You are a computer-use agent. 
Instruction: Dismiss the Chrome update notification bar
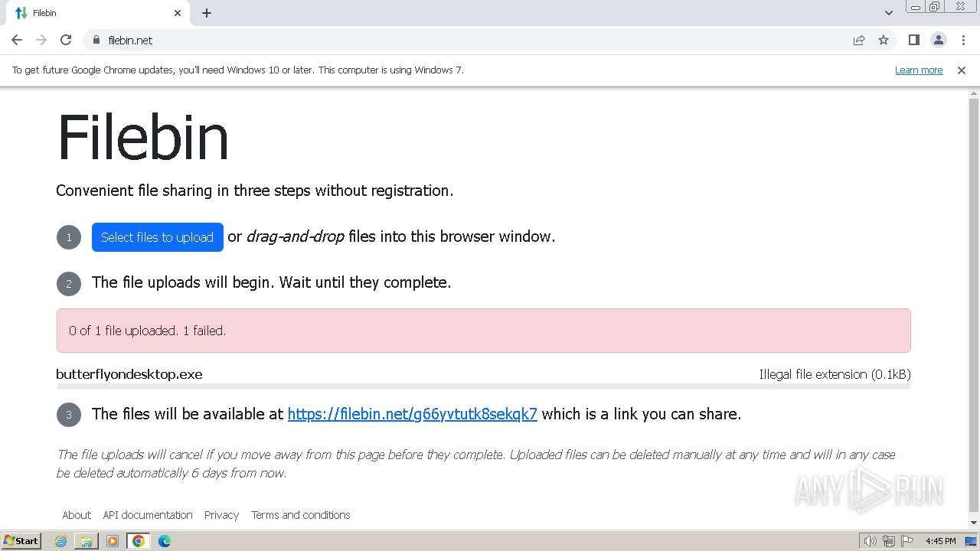tap(962, 70)
